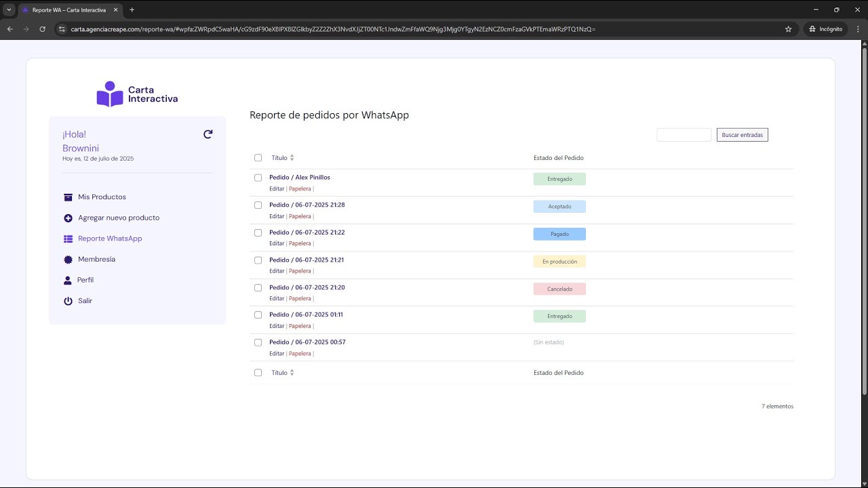Check the Pedido 06-07-2025 00:57 row
This screenshot has width=868, height=488.
point(258,342)
